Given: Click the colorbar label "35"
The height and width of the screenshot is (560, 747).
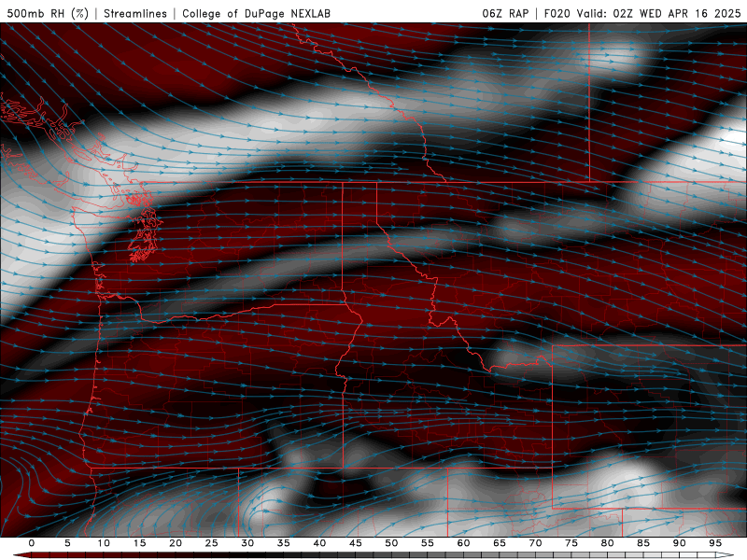Looking at the screenshot, I should coord(284,543).
